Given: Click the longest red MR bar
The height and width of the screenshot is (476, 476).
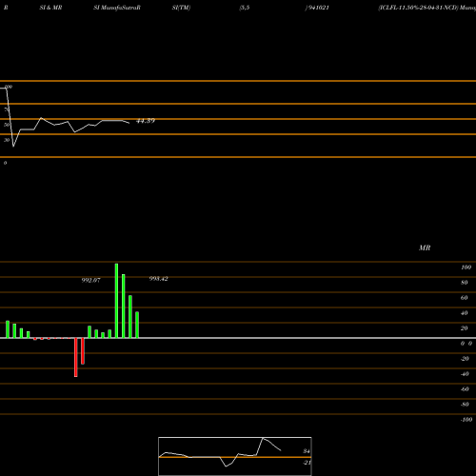Looking at the screenshot, I should [76, 357].
